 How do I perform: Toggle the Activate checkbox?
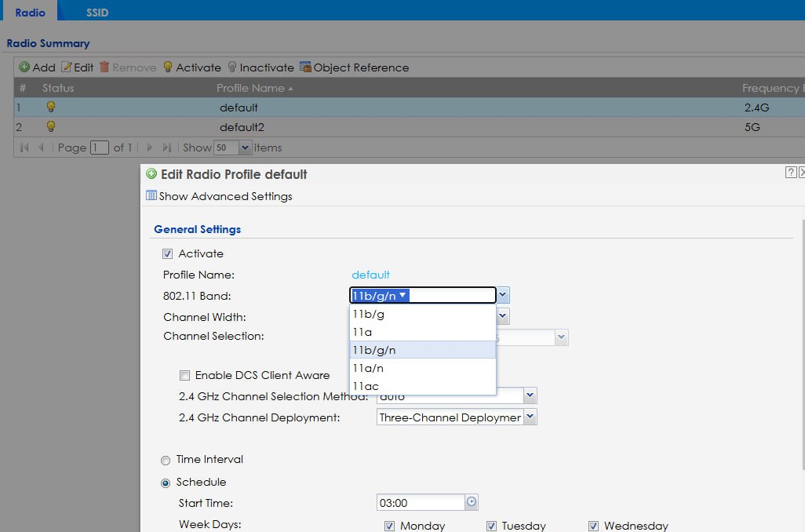pyautogui.click(x=167, y=253)
